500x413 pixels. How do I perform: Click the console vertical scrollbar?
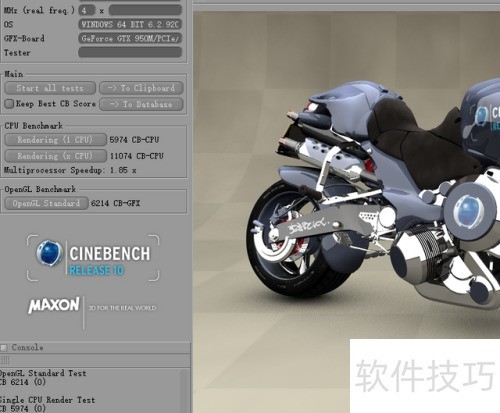click(x=185, y=390)
